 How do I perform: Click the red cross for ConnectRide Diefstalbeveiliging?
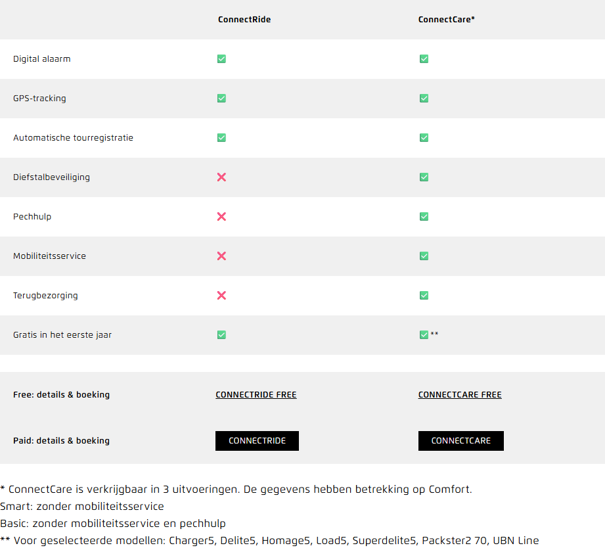pos(221,177)
